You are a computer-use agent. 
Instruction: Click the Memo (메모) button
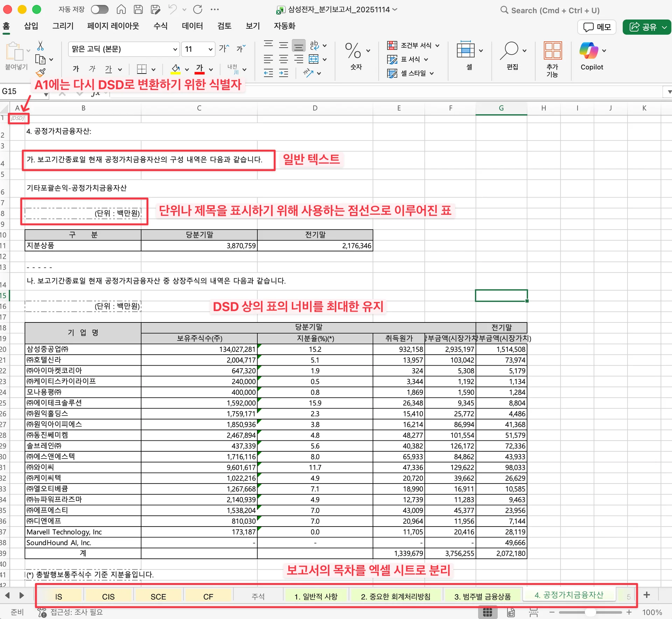pos(597,27)
